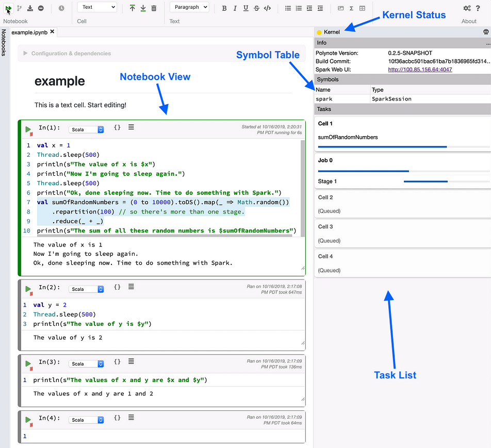Run cell In(3) with its play button
This screenshot has height=448, width=491.
[x=28, y=363]
